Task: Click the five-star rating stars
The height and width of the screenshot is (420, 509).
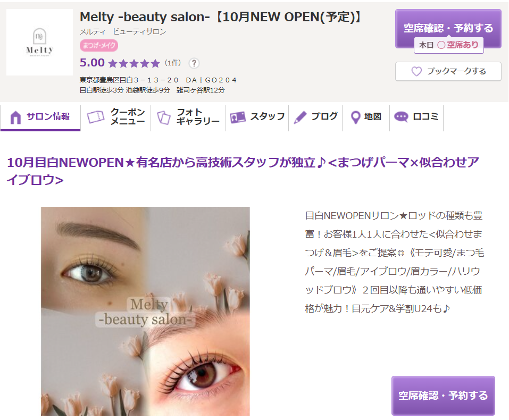Action: 134,63
